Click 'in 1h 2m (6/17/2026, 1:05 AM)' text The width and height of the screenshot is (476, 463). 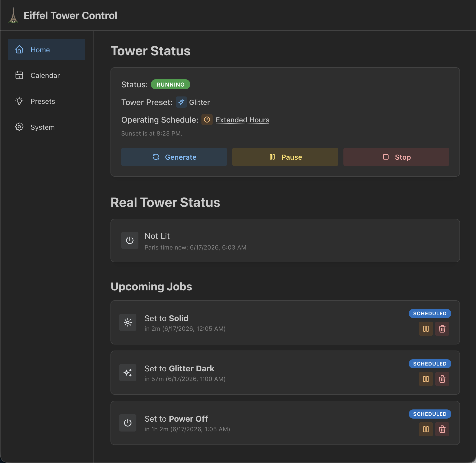click(187, 429)
